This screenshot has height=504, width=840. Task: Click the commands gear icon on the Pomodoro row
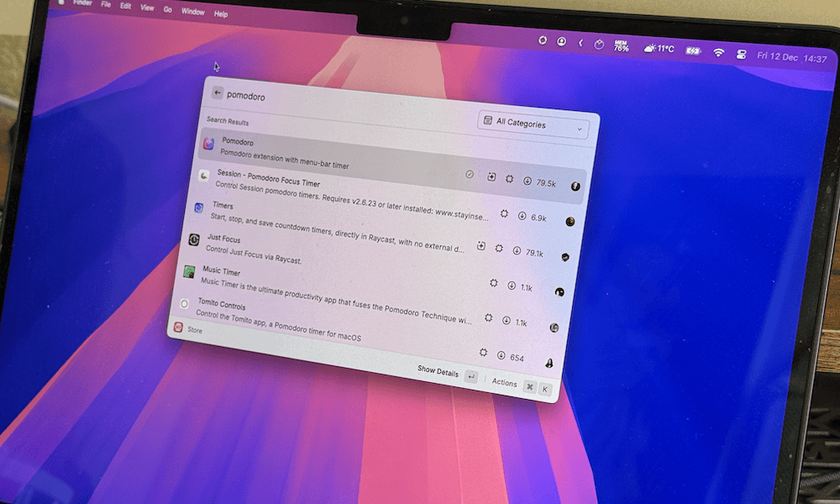click(510, 179)
